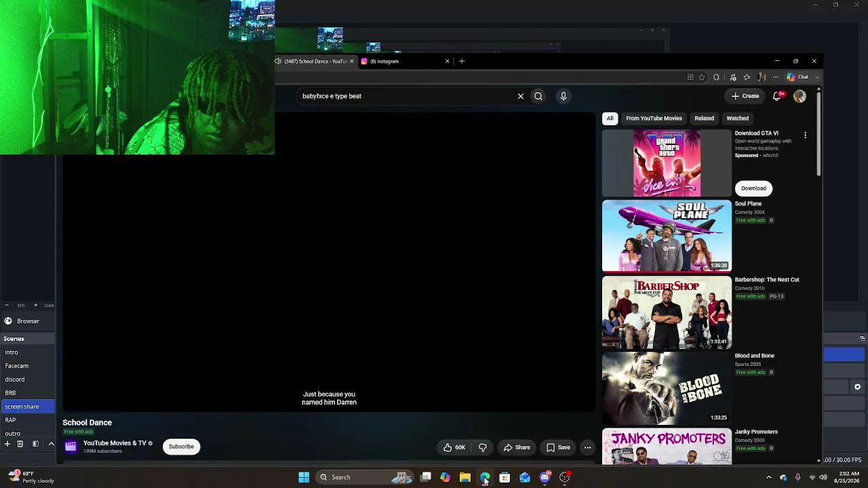Share the School Dance video
This screenshot has height=488, width=868.
pos(517,447)
